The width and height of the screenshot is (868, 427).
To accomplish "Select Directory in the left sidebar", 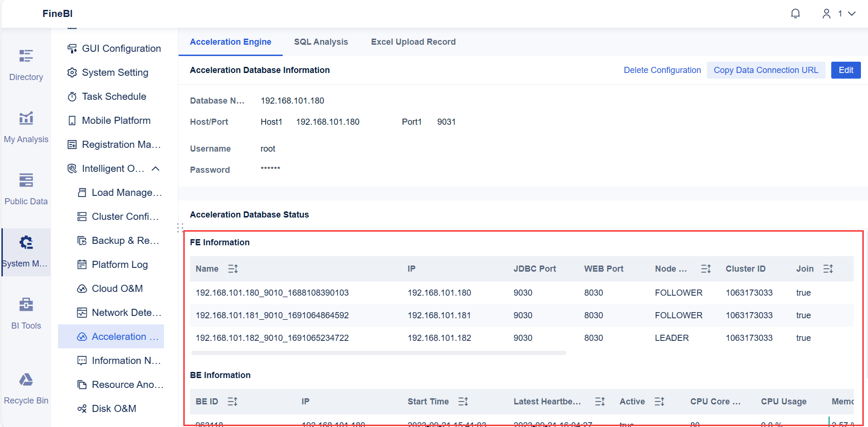I will [x=26, y=64].
